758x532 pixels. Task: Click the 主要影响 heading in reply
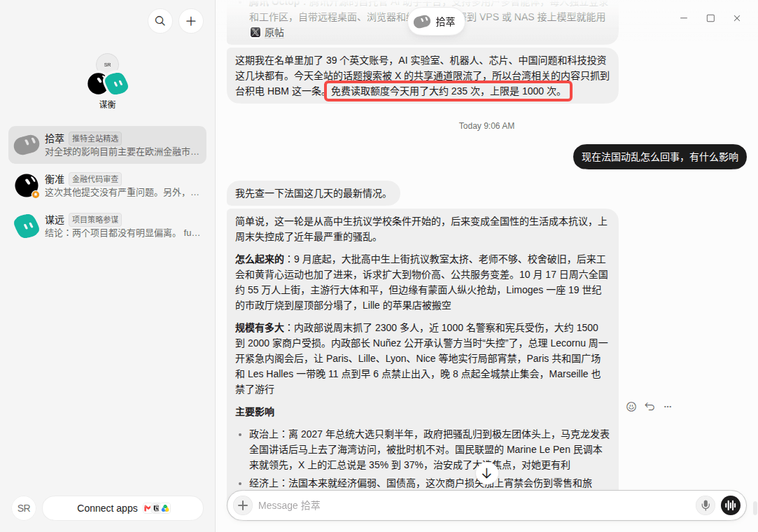tap(255, 412)
